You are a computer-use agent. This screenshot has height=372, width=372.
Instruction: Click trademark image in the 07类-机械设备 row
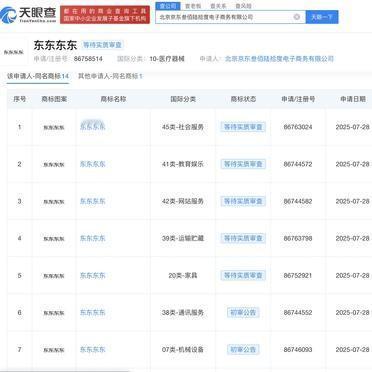point(54,350)
